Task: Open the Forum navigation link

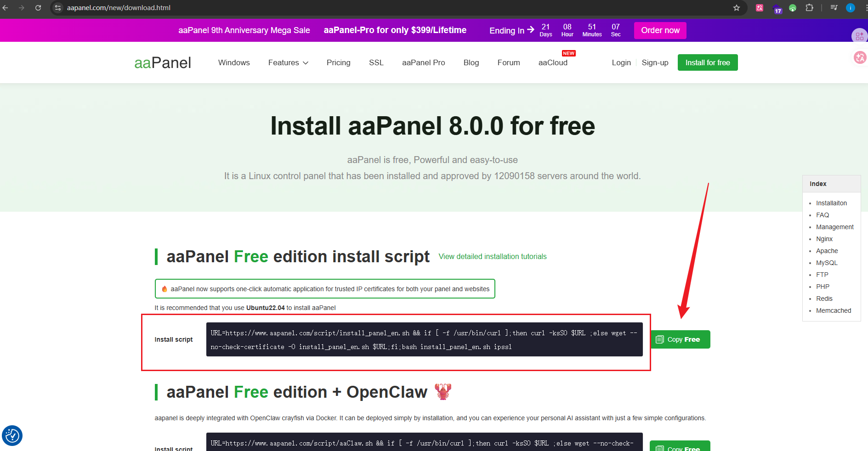Action: [x=508, y=63]
